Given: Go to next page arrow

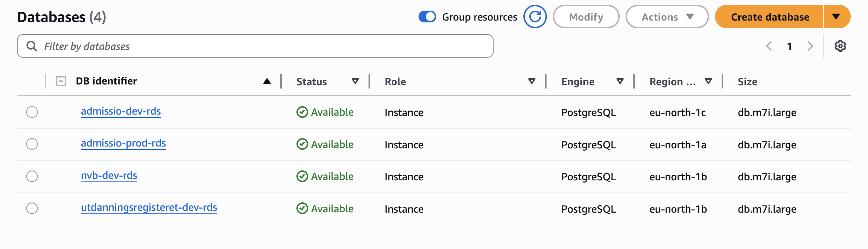Looking at the screenshot, I should point(810,46).
